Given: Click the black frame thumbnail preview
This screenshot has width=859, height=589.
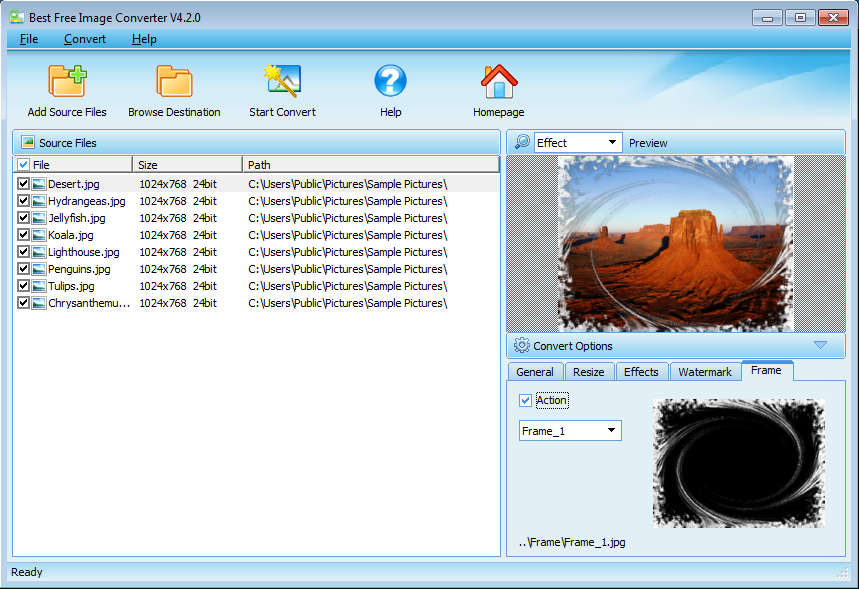Looking at the screenshot, I should tap(738, 462).
